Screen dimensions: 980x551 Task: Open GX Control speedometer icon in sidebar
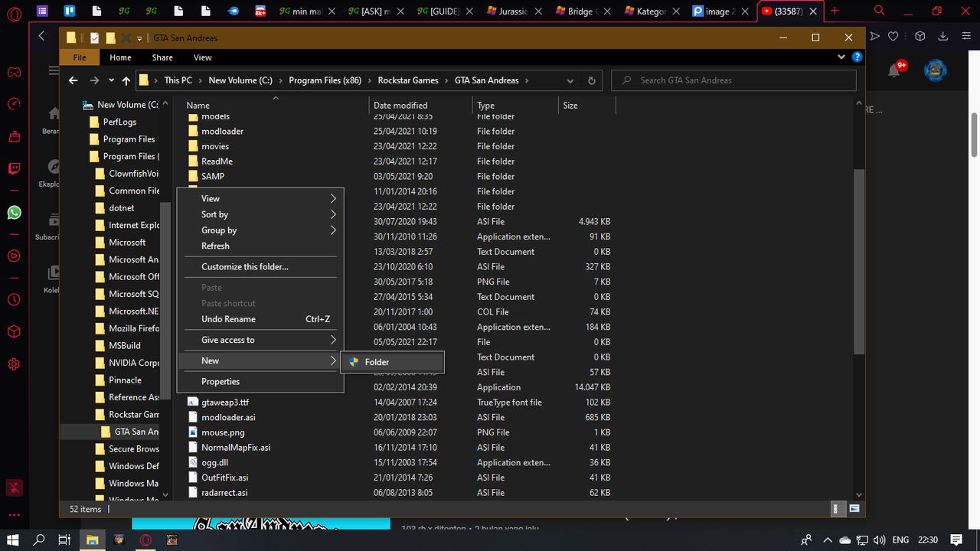[14, 104]
